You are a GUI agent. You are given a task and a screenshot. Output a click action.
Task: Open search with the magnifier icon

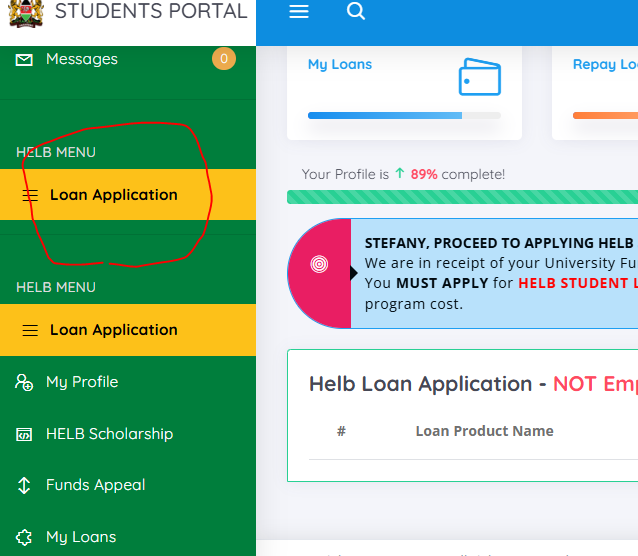click(x=356, y=12)
